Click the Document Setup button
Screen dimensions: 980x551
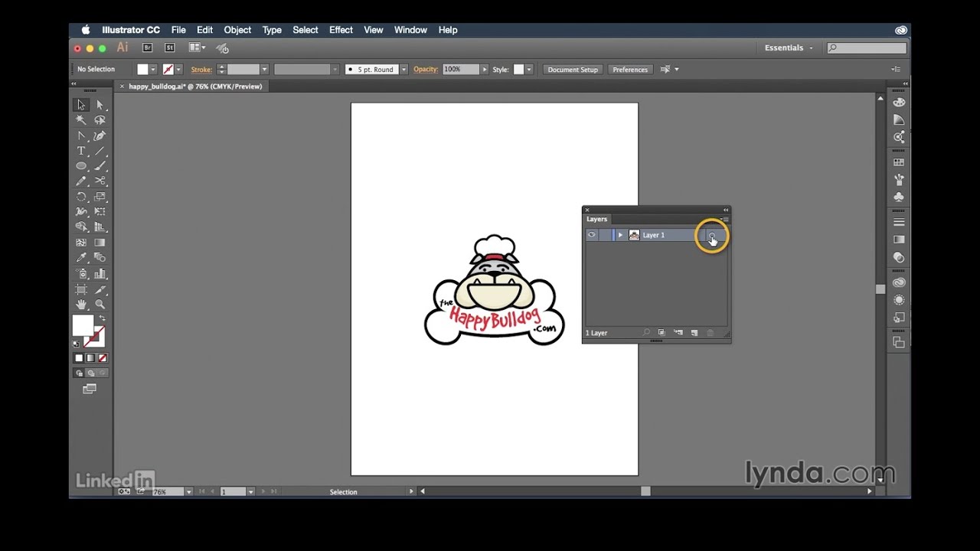pos(573,70)
